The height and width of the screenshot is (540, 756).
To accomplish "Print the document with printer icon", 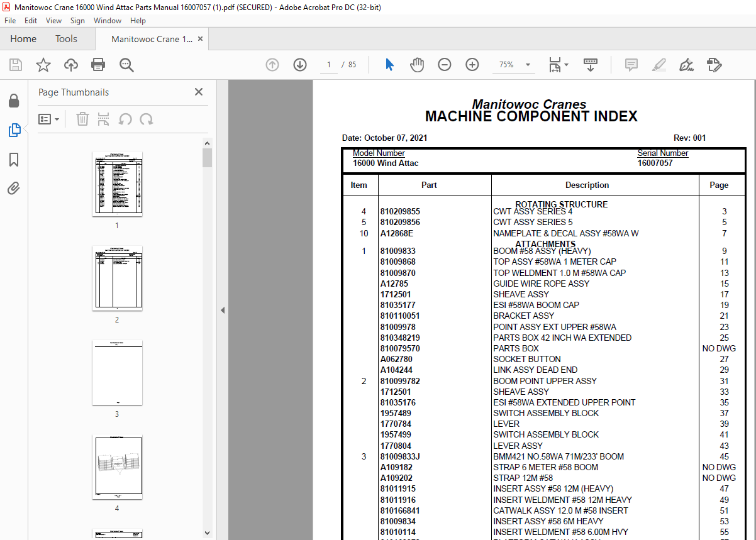I will [x=98, y=65].
